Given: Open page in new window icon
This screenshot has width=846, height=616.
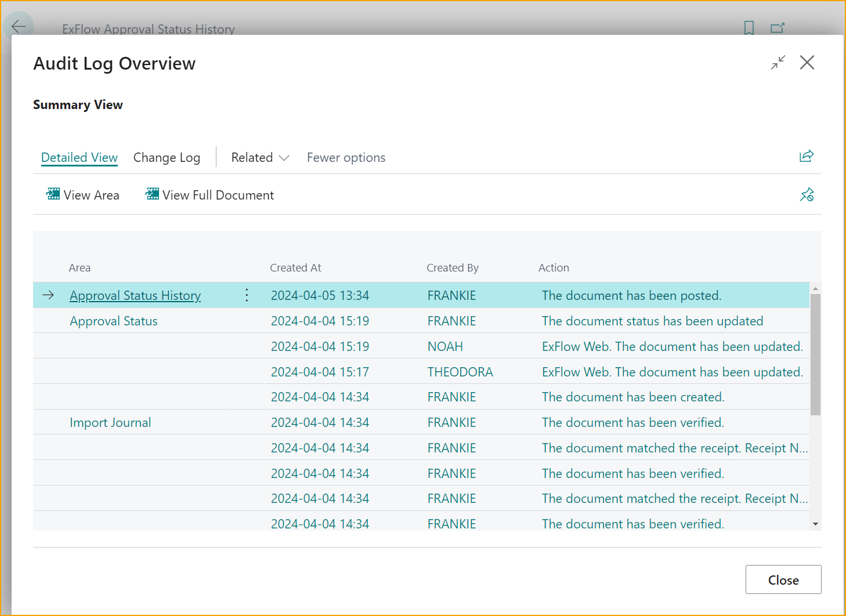Looking at the screenshot, I should tap(777, 28).
